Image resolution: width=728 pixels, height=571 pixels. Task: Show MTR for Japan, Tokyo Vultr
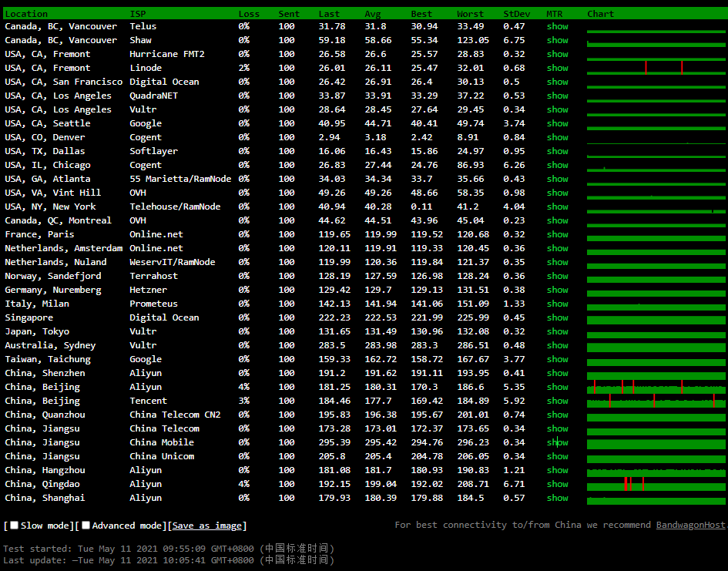[557, 331]
